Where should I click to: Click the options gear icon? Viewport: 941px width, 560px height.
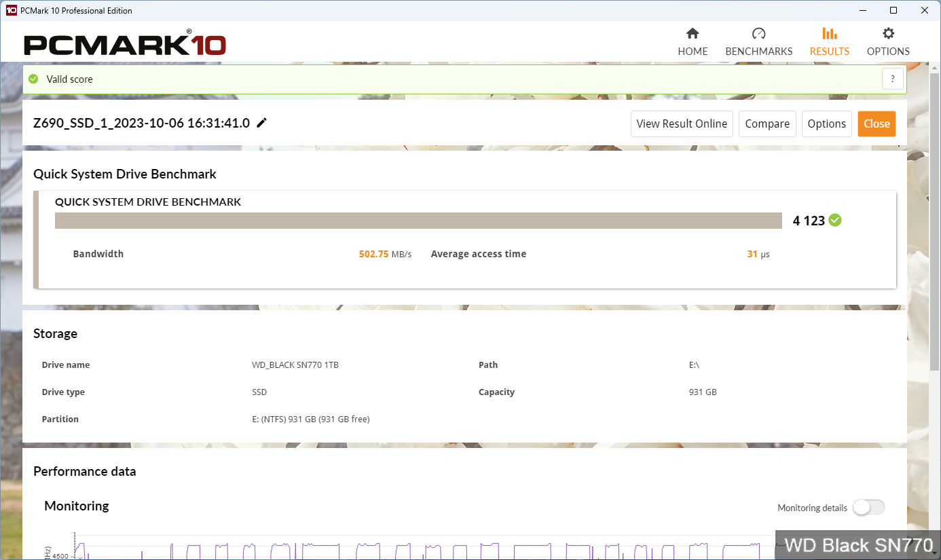tap(888, 33)
